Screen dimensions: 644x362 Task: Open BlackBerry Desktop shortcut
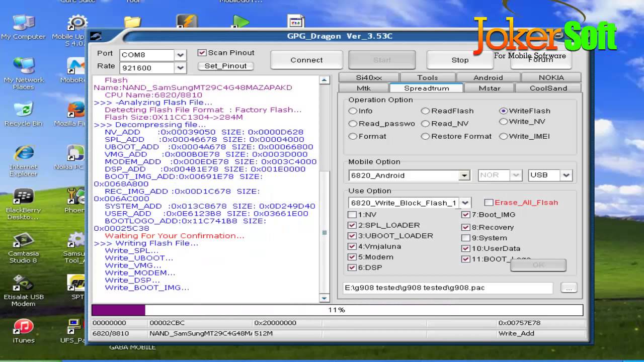[x=23, y=205]
